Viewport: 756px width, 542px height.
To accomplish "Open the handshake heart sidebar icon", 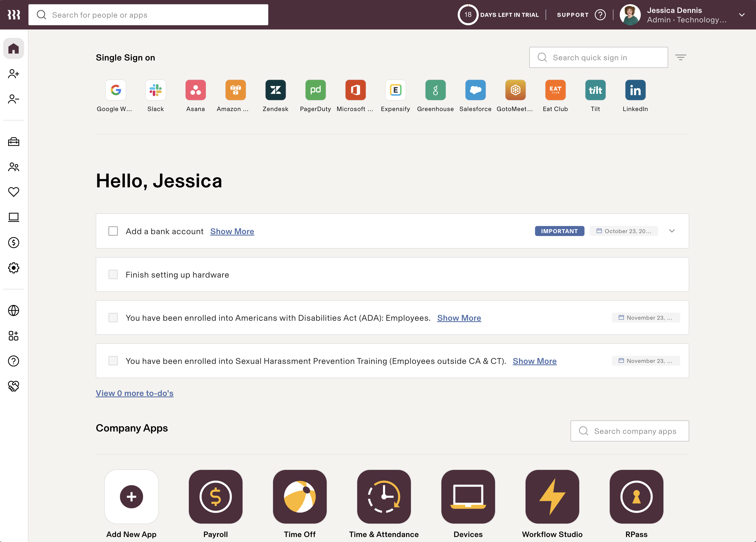I will pyautogui.click(x=14, y=386).
